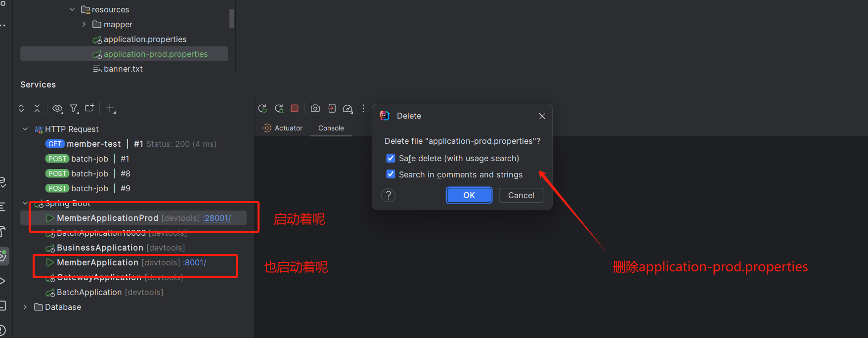Cancel the Delete dialog

click(521, 195)
